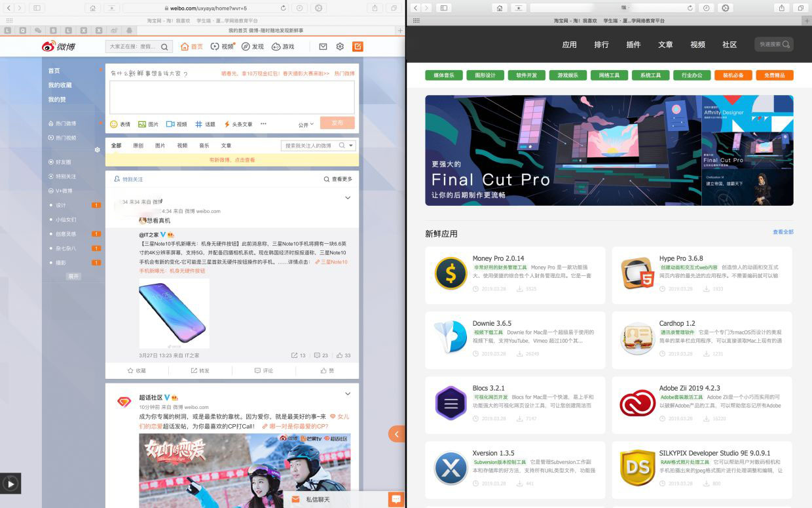Click the 快速搜索 search field

pyautogui.click(x=774, y=45)
